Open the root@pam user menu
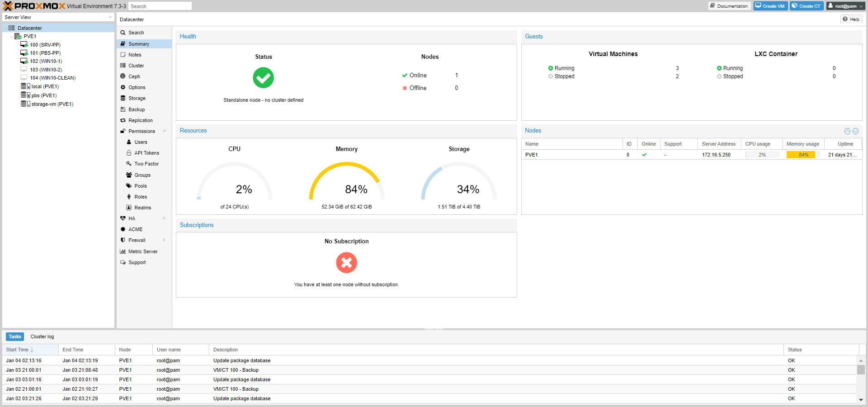The height and width of the screenshot is (407, 868). pos(846,6)
